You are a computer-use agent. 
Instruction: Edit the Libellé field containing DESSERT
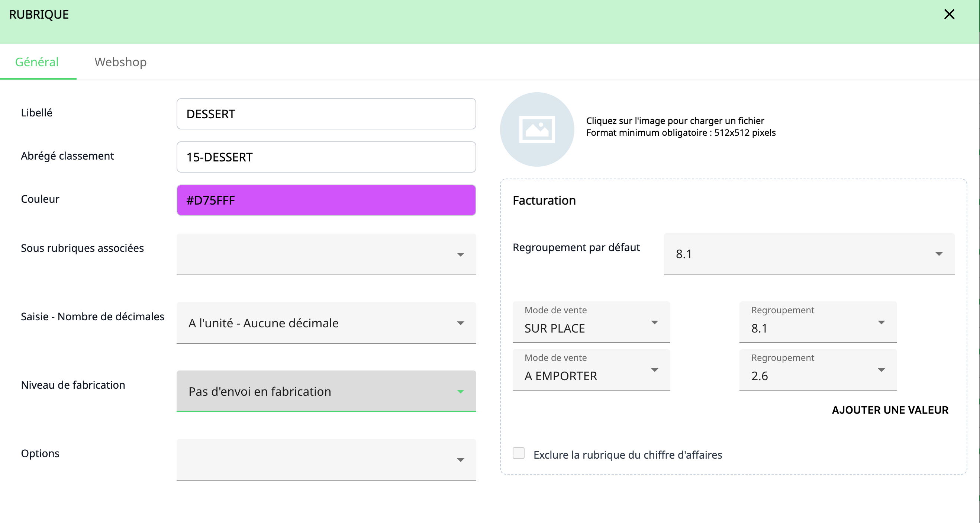[x=326, y=114]
